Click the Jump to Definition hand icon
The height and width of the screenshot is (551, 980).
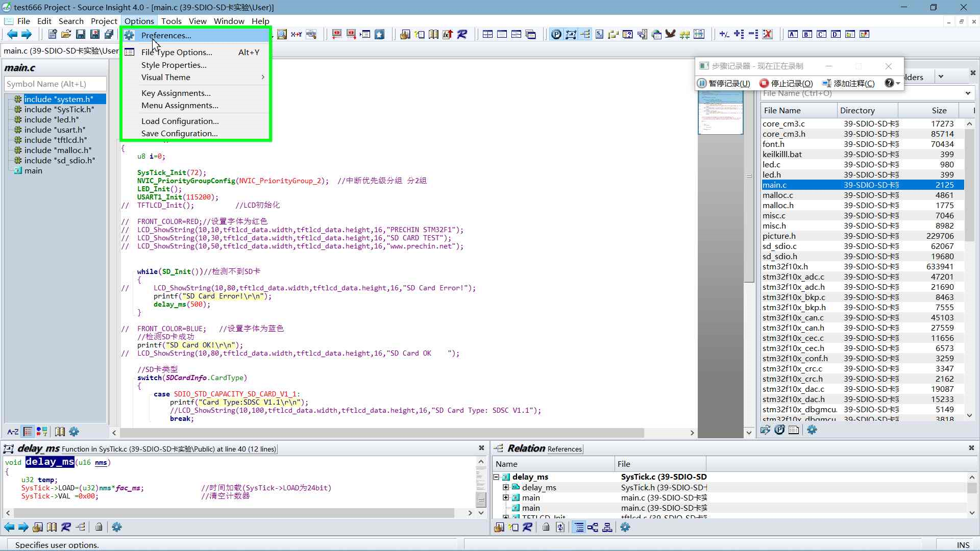click(x=405, y=34)
